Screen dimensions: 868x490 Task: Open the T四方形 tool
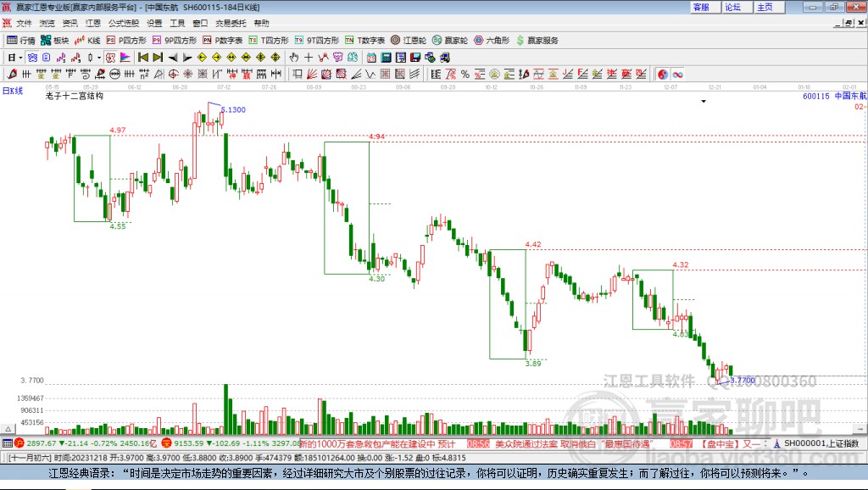point(269,41)
